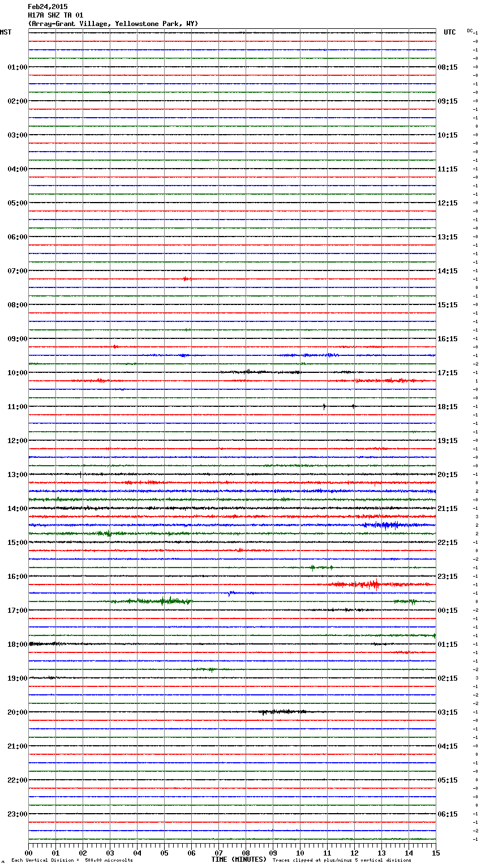Image resolution: width=481 pixels, height=868 pixels.
Task: Select the 15:15 UTC time label
Action: (448, 305)
